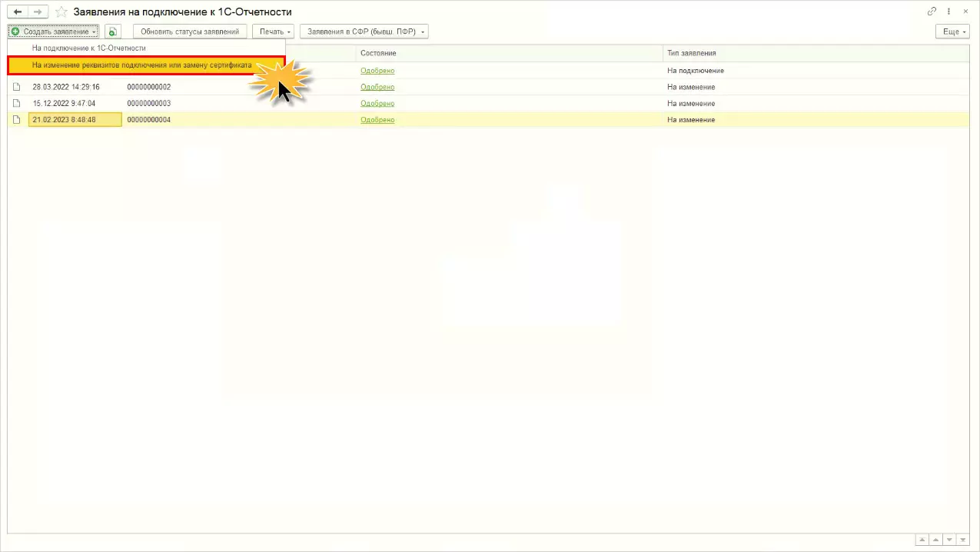The height and width of the screenshot is (552, 980).
Task: Select number cell 00000000003
Action: click(x=149, y=103)
